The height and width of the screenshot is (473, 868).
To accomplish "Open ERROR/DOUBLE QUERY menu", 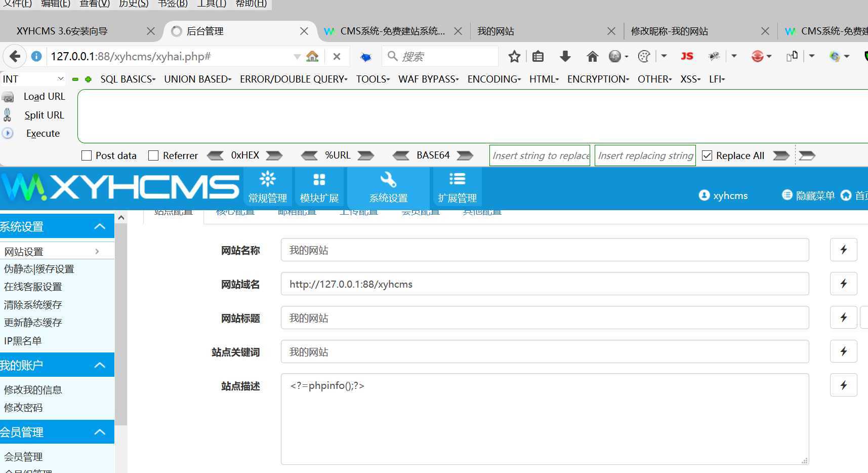I will [x=294, y=79].
